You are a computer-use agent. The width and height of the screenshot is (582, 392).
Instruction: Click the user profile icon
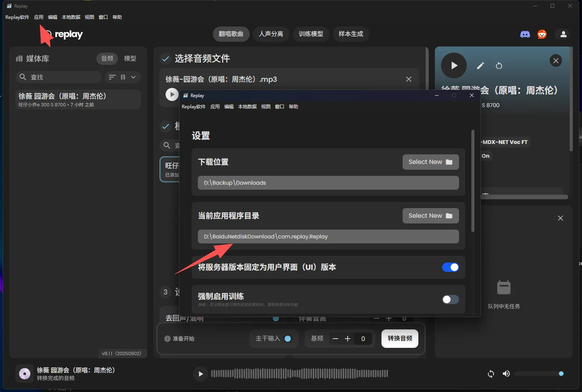pyautogui.click(x=562, y=34)
